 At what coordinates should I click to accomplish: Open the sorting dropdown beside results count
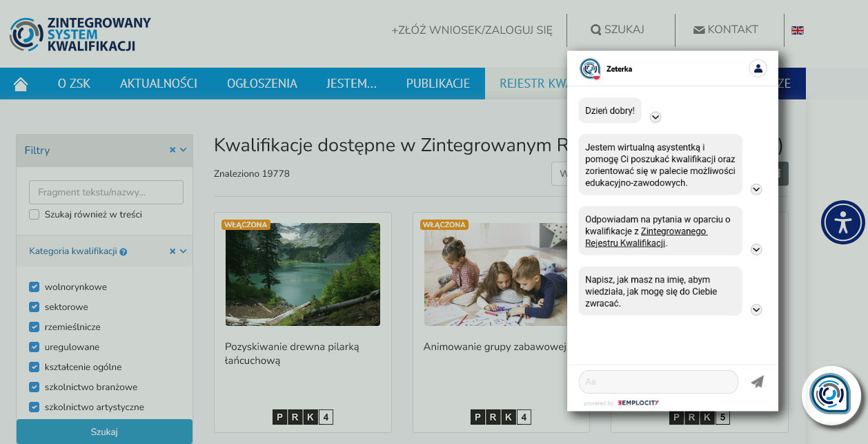tap(559, 173)
